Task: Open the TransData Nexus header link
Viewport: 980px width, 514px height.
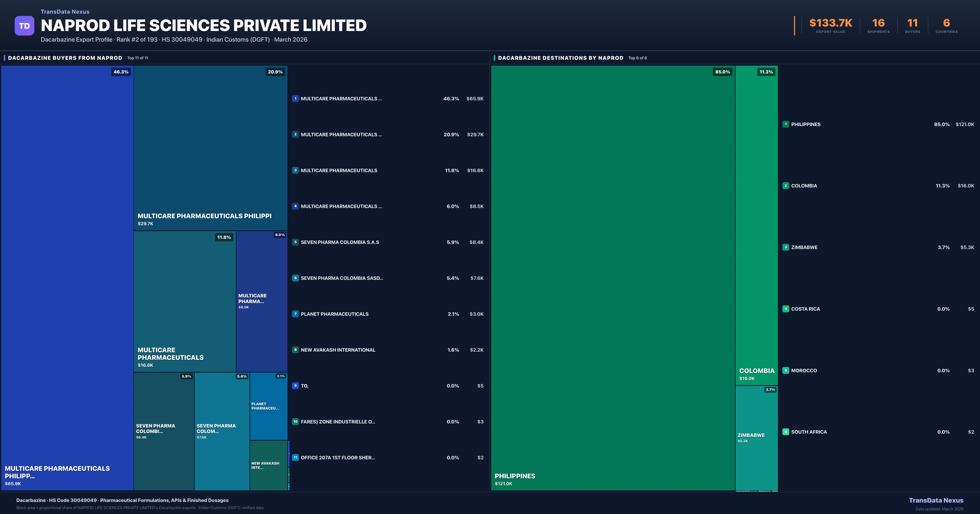Action: [65, 11]
